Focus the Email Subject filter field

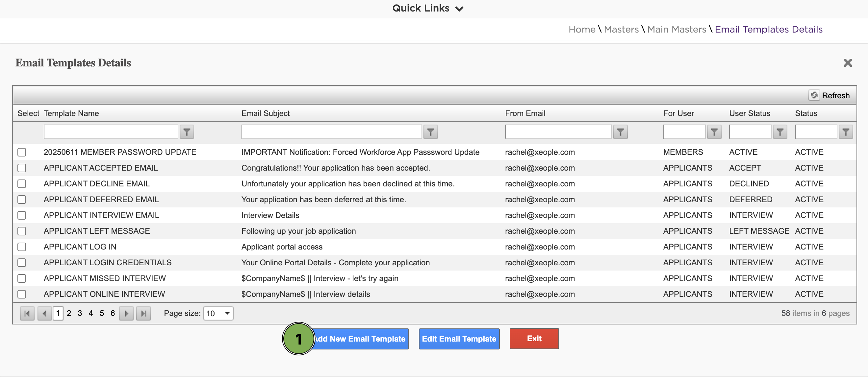[x=332, y=132]
